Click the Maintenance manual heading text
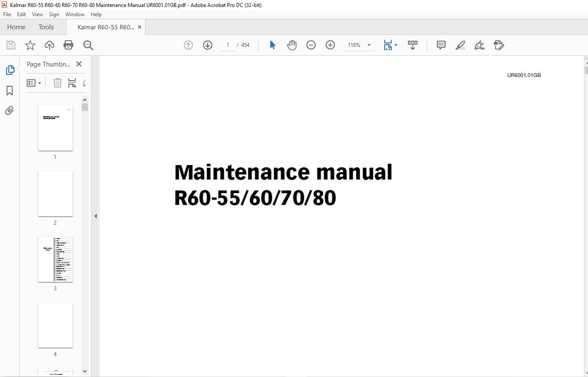The width and height of the screenshot is (588, 377). 283,172
